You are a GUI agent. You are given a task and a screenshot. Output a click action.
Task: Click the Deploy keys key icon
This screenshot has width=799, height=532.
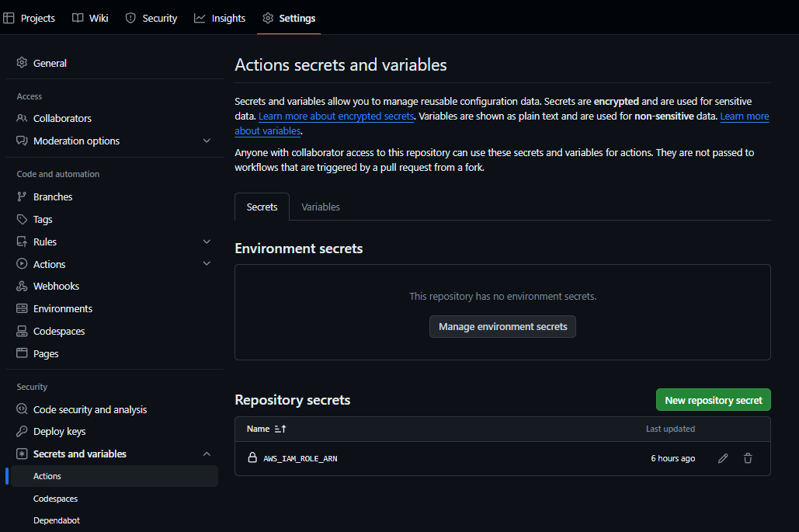[x=22, y=431]
